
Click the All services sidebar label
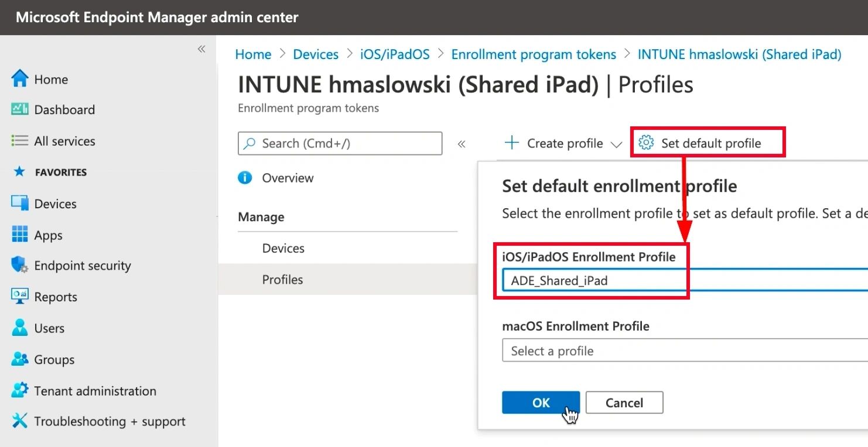point(64,141)
